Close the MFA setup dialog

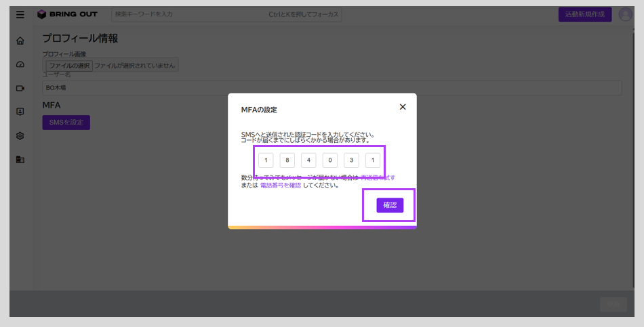pos(403,107)
